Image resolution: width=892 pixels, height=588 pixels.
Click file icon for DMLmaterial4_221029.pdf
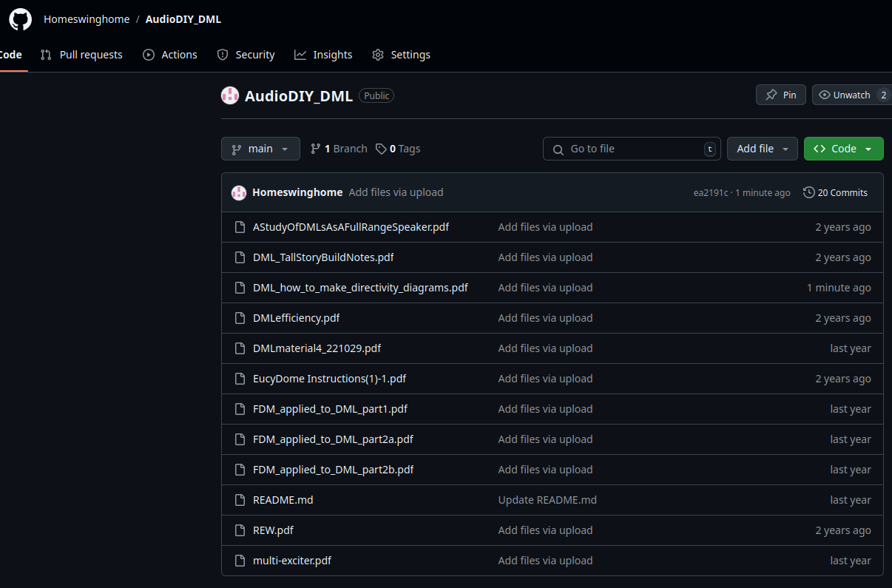click(240, 348)
